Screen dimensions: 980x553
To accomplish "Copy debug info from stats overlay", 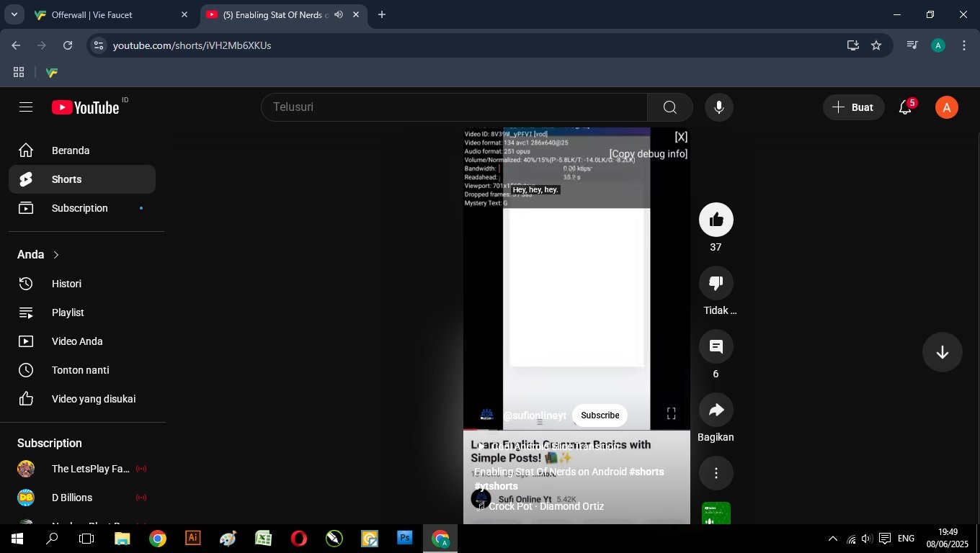I will pyautogui.click(x=649, y=154).
